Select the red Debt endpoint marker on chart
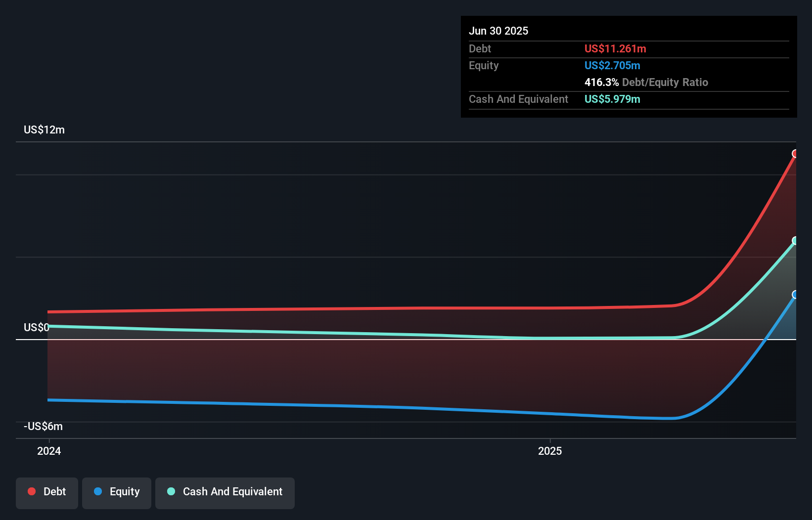 (x=795, y=153)
